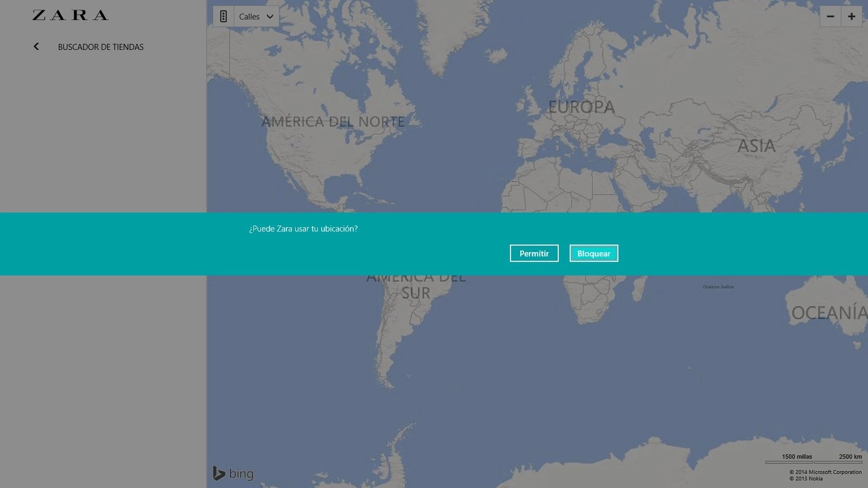
Task: Select the ASIA label on the map
Action: click(756, 146)
